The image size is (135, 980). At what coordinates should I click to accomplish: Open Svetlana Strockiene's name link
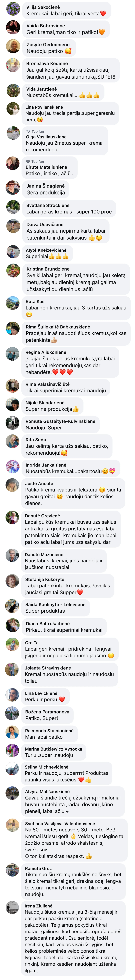click(x=48, y=205)
